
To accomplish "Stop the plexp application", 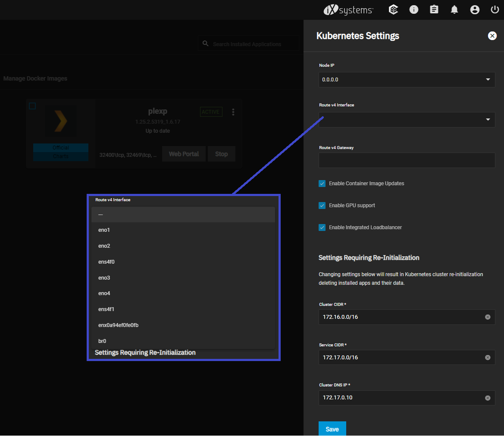I will tap(222, 154).
